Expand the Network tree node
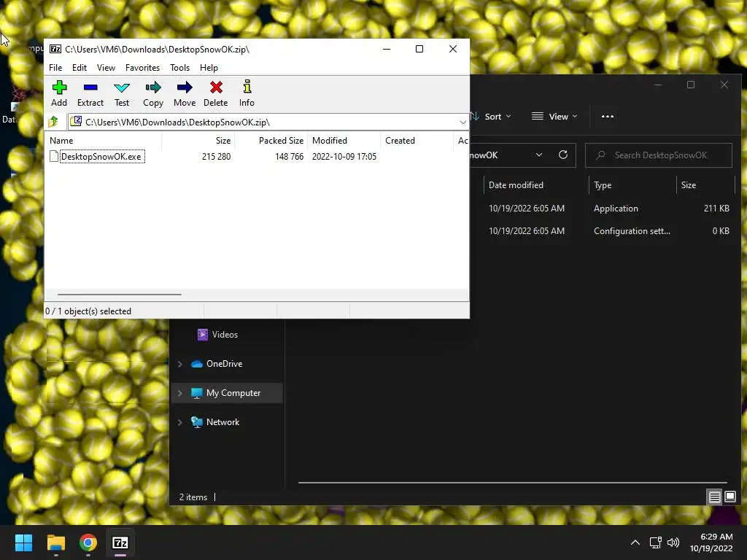 click(x=179, y=422)
